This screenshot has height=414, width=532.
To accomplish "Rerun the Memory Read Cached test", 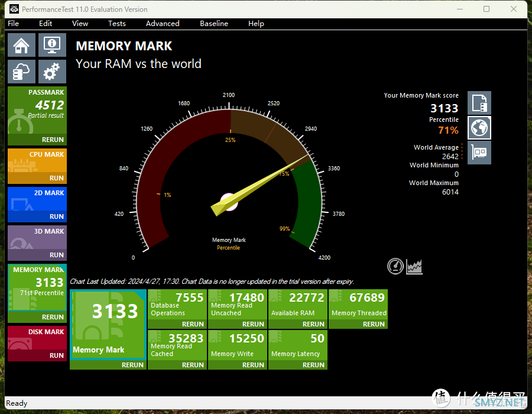I will point(177,365).
